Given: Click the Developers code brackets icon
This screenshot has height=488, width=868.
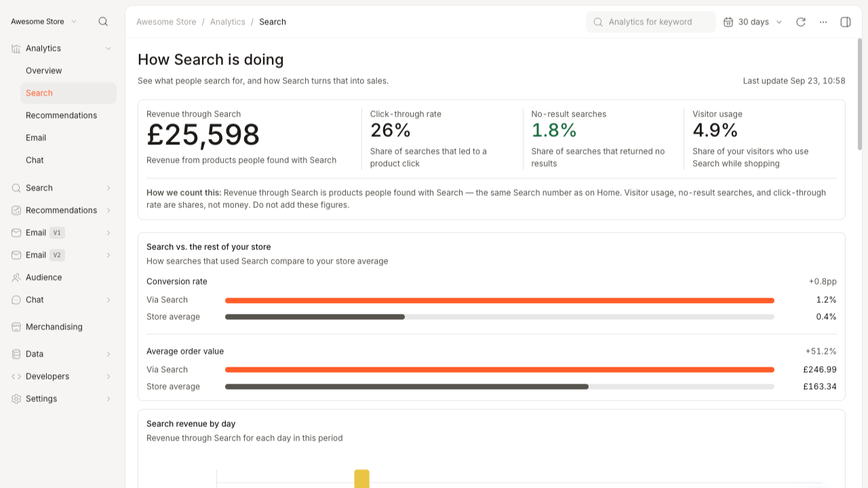Looking at the screenshot, I should (x=16, y=376).
